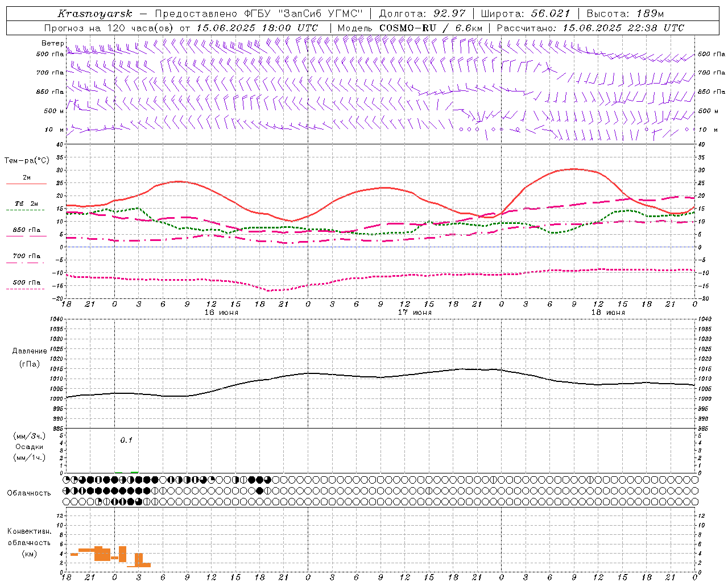
Task: Select the "ЗапСиб УГМС" provider text
Action: [x=320, y=14]
